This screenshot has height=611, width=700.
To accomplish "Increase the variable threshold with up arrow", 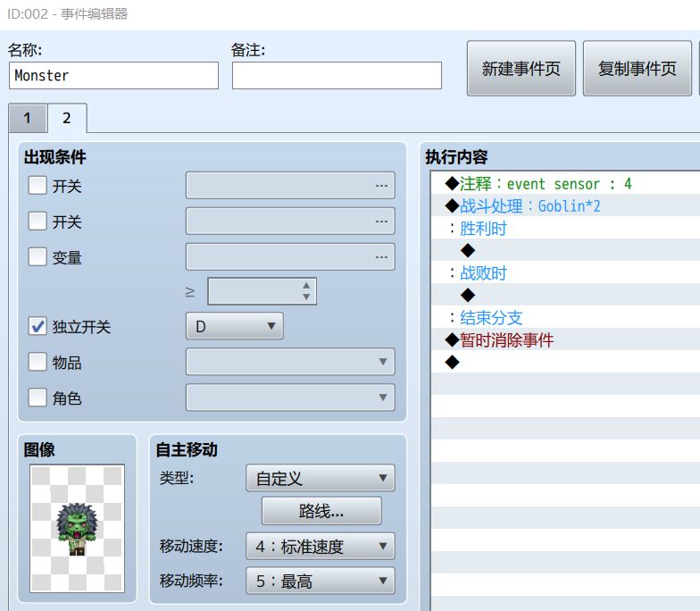I will [306, 286].
